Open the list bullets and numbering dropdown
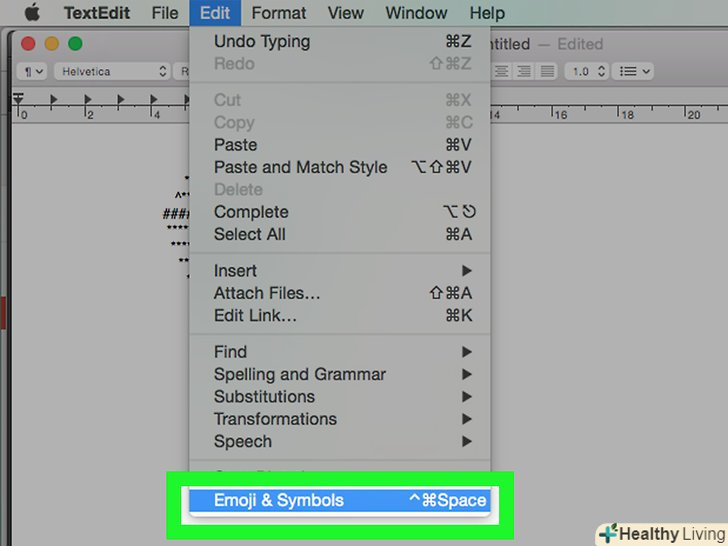 coord(633,72)
